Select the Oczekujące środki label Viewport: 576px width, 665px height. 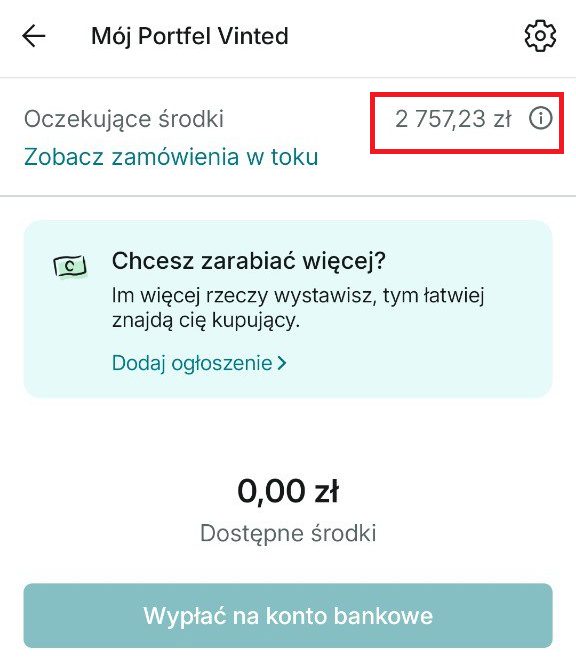[124, 119]
